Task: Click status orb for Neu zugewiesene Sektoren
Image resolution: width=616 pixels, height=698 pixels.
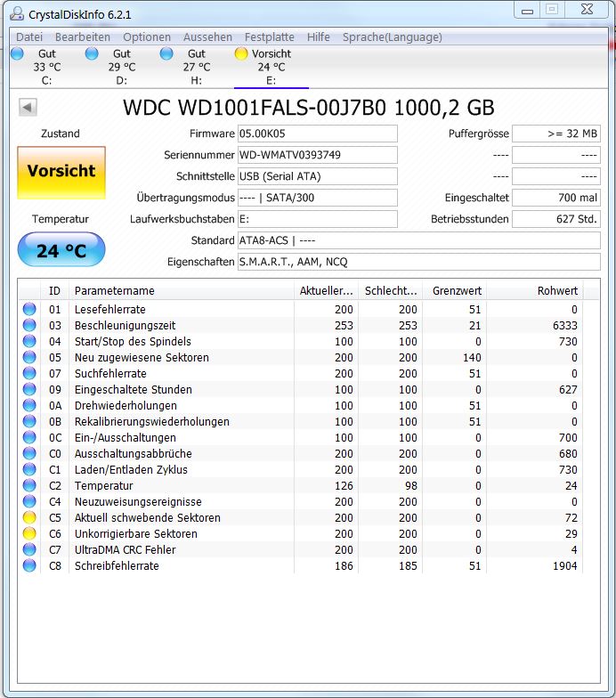Action: [x=29, y=357]
